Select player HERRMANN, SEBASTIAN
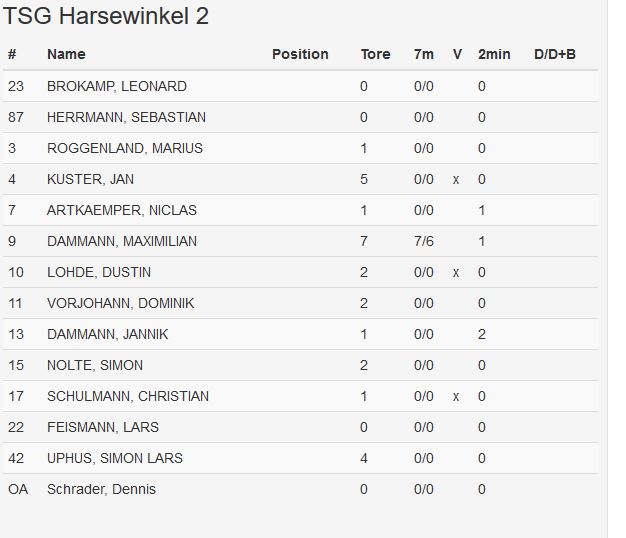This screenshot has width=626, height=538. pos(126,117)
